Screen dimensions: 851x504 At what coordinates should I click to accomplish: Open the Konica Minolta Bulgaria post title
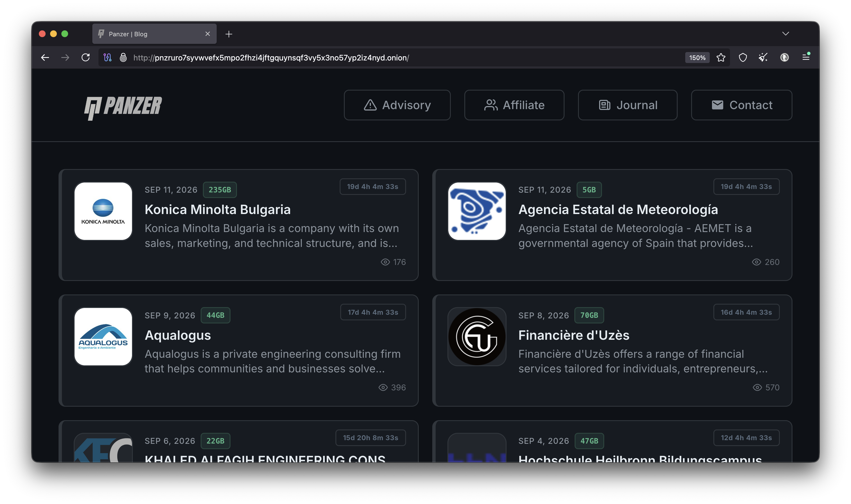[218, 210]
